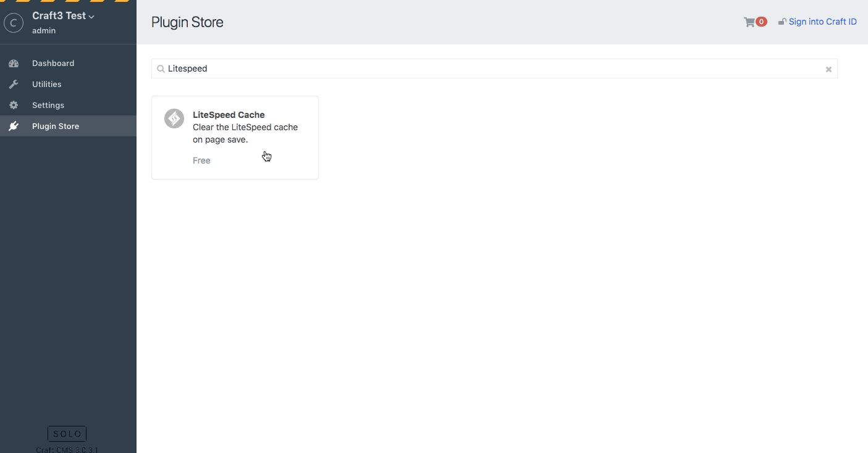Go to Dashboard in the sidebar
This screenshot has width=868, height=453.
[68, 64]
